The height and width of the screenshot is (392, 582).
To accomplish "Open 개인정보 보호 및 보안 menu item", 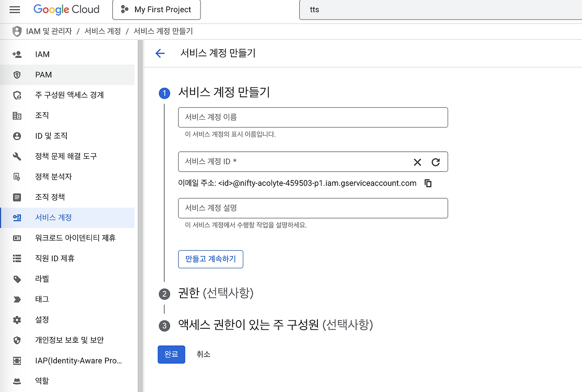I will point(67,340).
